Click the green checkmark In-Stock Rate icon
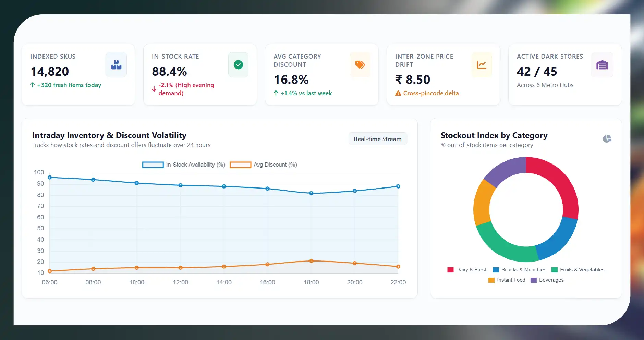644x340 pixels. (238, 64)
